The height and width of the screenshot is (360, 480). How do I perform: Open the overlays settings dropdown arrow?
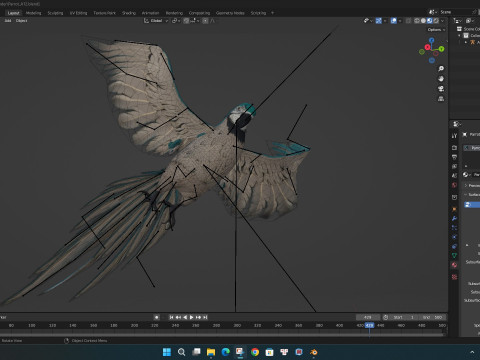400,21
